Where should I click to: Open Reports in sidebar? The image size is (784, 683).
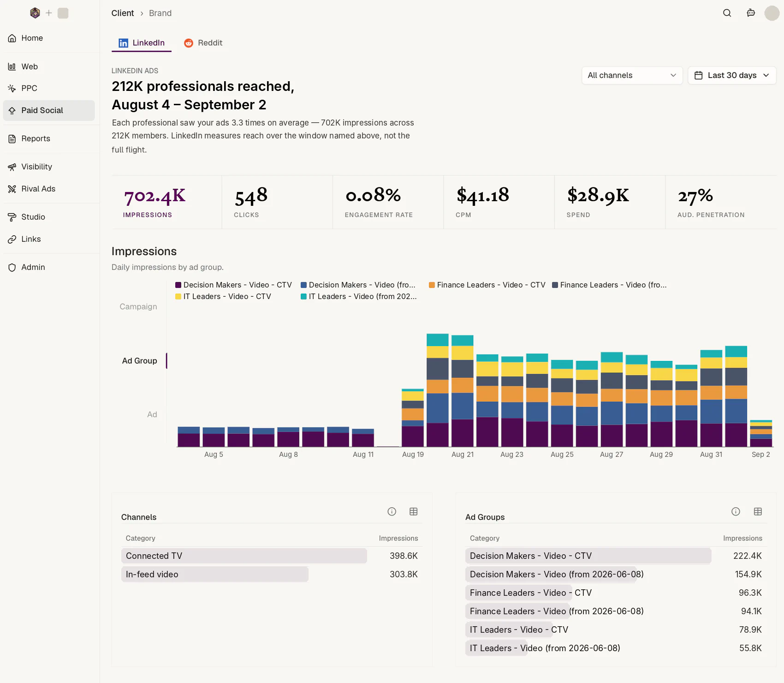(49, 138)
